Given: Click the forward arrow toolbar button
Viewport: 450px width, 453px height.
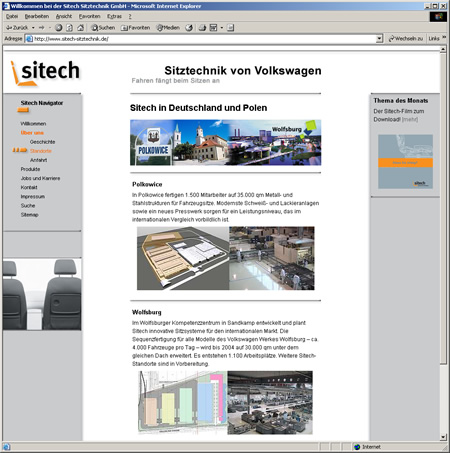Looking at the screenshot, I should (42, 28).
